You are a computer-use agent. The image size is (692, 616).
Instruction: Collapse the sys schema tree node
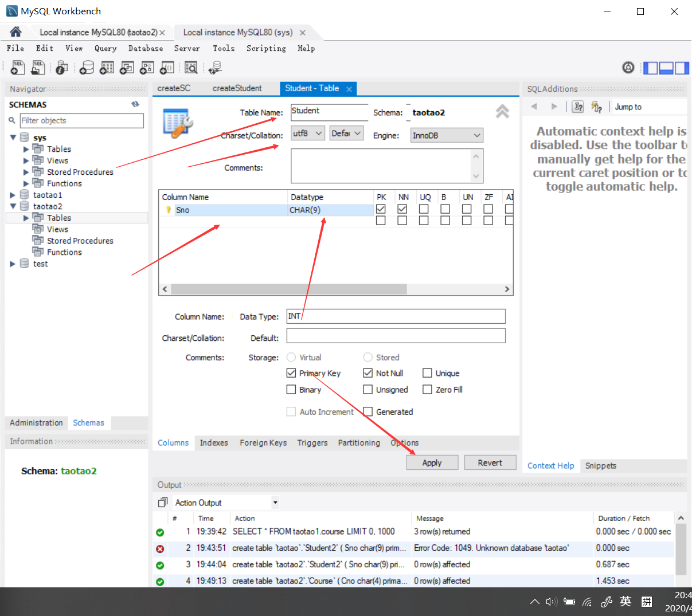13,138
